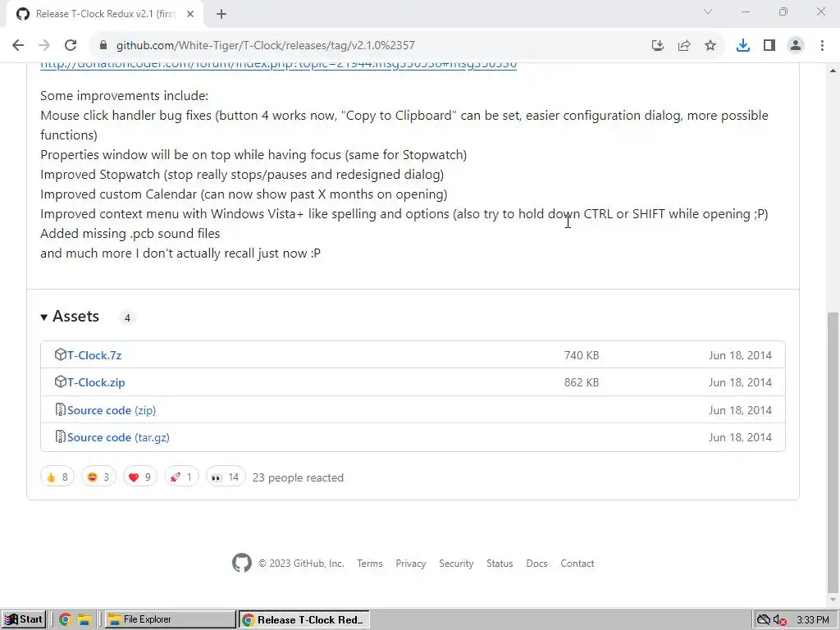Toggle the Chrome side panel icon
Viewport: 840px width, 630px height.
coord(769,46)
